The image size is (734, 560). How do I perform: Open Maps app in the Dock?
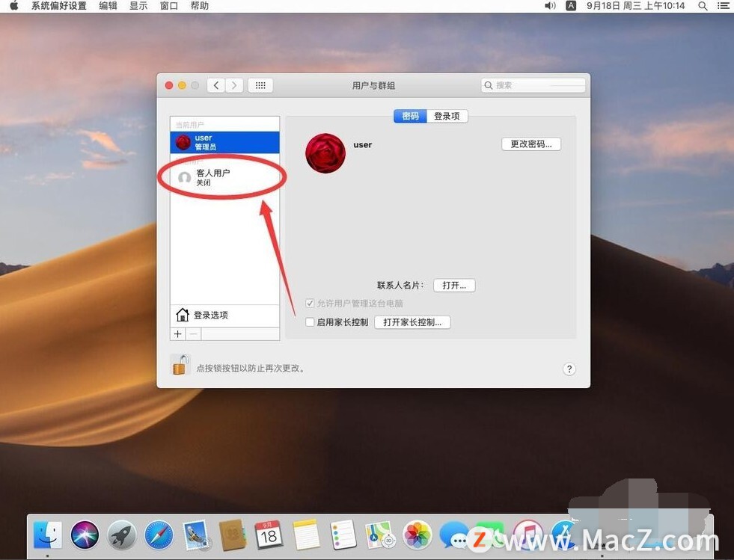[x=380, y=535]
